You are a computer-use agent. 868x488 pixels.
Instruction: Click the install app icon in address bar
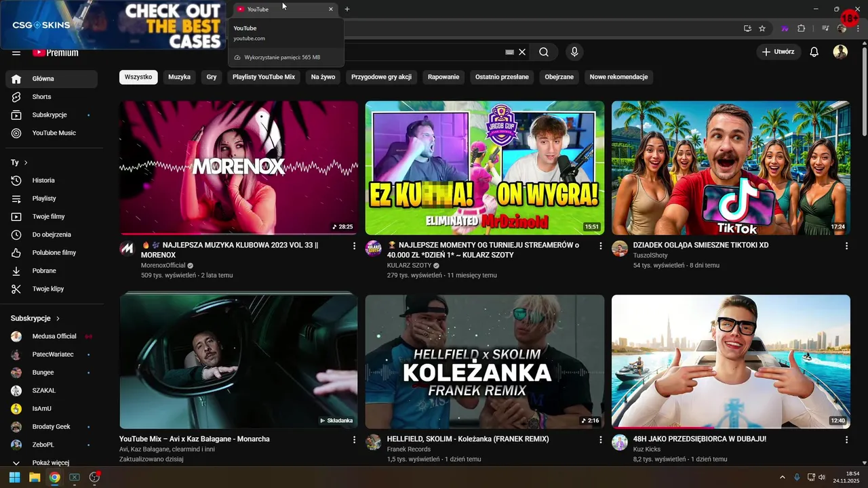(747, 28)
